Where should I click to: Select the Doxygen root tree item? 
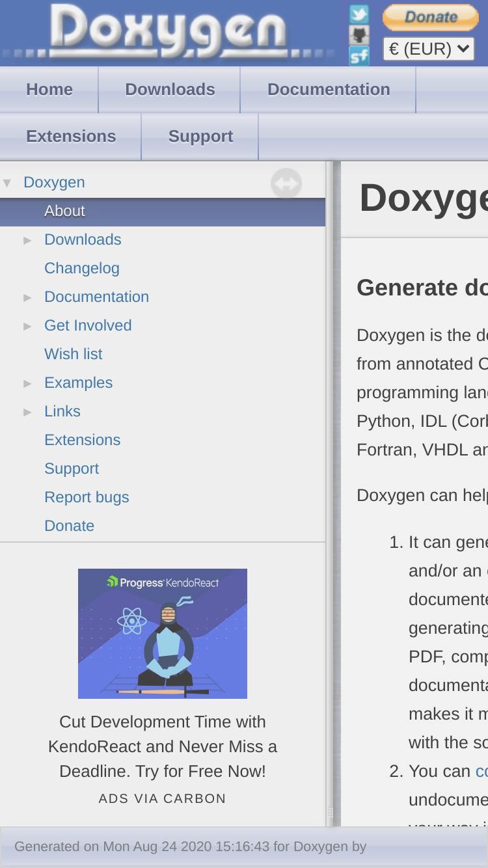tap(54, 182)
